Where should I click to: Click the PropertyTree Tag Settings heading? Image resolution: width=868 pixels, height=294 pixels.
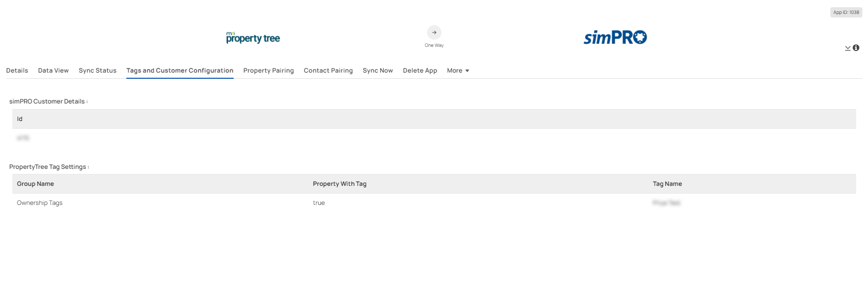(x=49, y=167)
